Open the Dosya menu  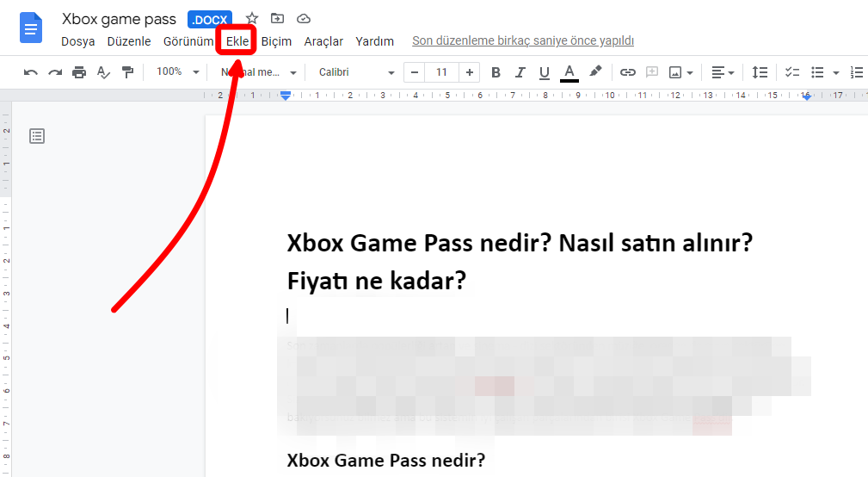77,41
